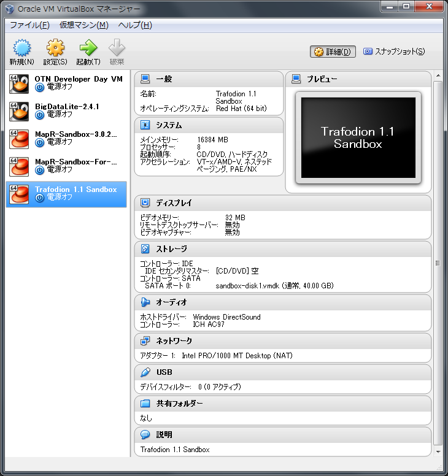Select BigDataLite-2.4.1 virtual machine
The height and width of the screenshot is (476, 448).
66,111
